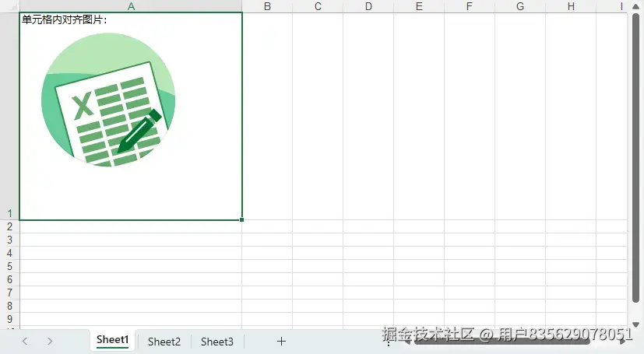Select row 1 header

[x=10, y=117]
